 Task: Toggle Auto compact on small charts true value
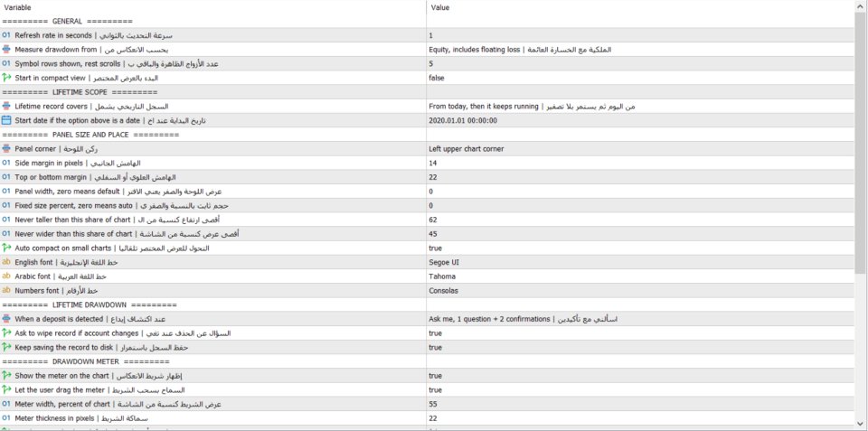point(640,248)
